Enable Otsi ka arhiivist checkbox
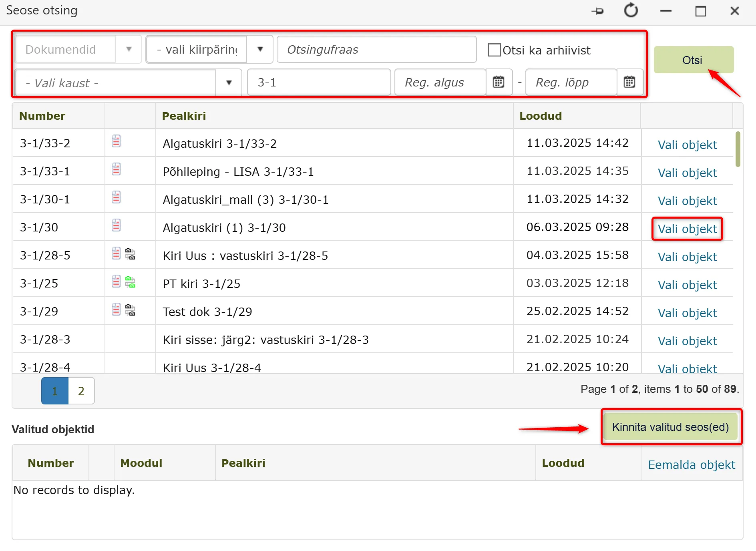The image size is (756, 551). pos(495,50)
